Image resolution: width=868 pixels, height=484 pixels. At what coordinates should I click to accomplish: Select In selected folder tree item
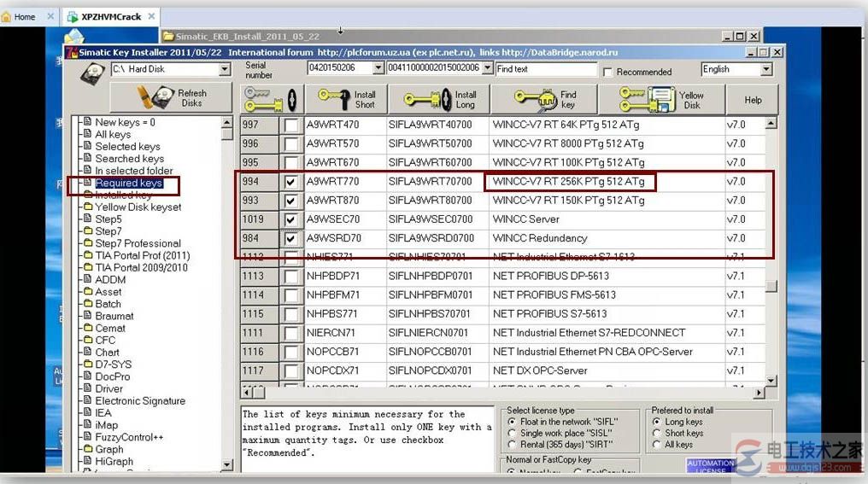[133, 171]
